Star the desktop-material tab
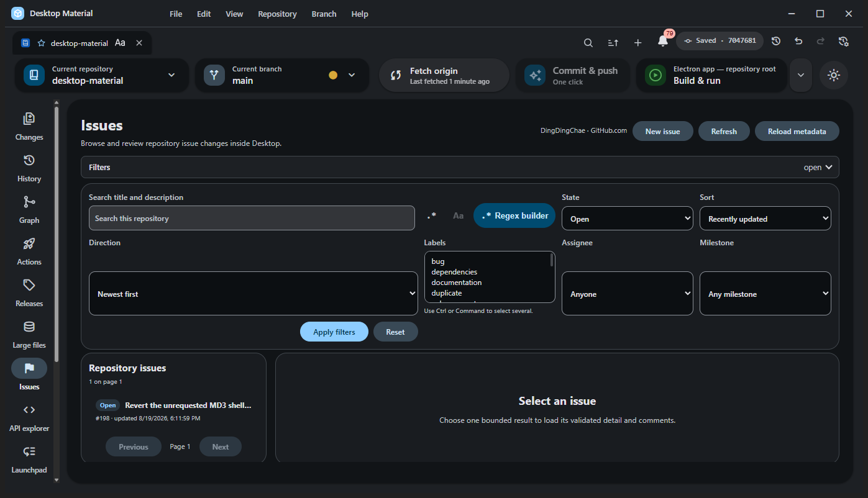This screenshot has height=498, width=868. 42,43
